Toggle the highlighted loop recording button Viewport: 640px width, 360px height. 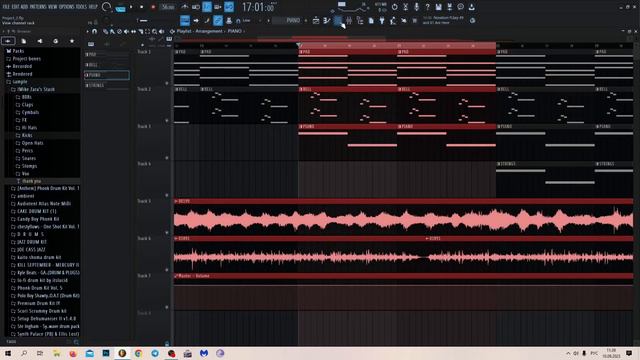pyautogui.click(x=229, y=7)
